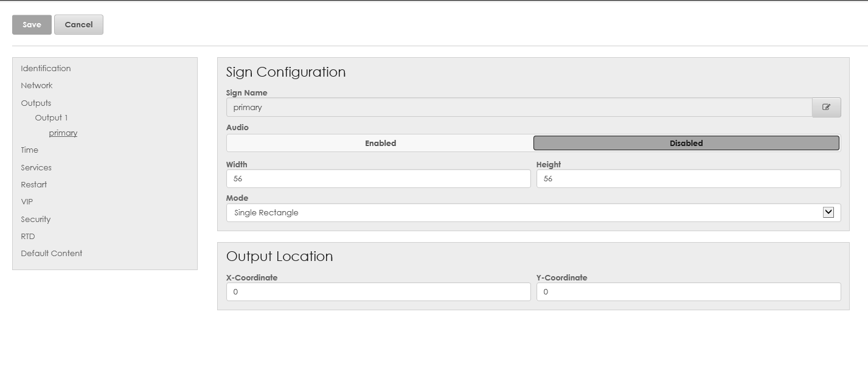Image resolution: width=868 pixels, height=379 pixels.
Task: Click the Cancel button
Action: 78,25
